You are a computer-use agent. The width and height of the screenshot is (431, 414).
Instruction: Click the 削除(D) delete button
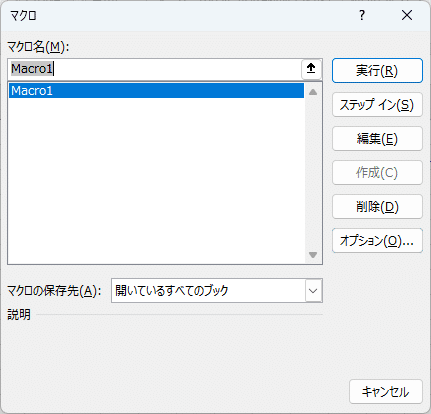[x=377, y=207]
